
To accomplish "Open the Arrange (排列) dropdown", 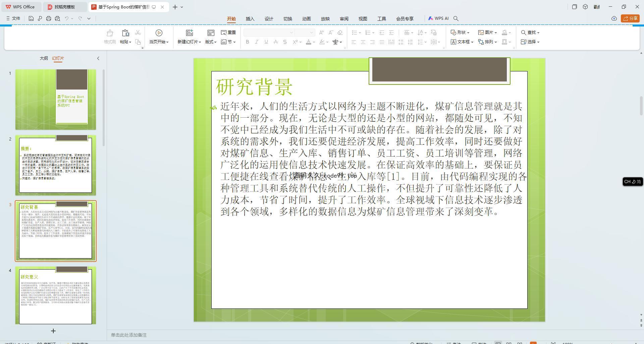I will [487, 42].
